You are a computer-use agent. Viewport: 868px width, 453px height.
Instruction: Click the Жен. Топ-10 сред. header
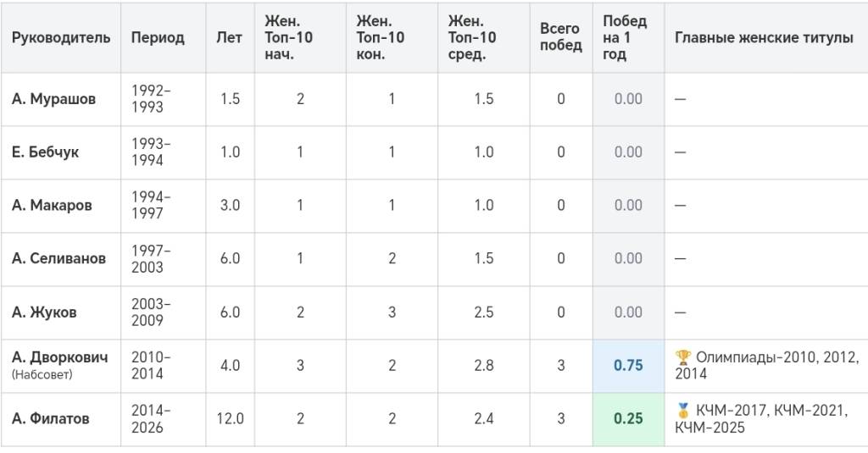click(472, 37)
